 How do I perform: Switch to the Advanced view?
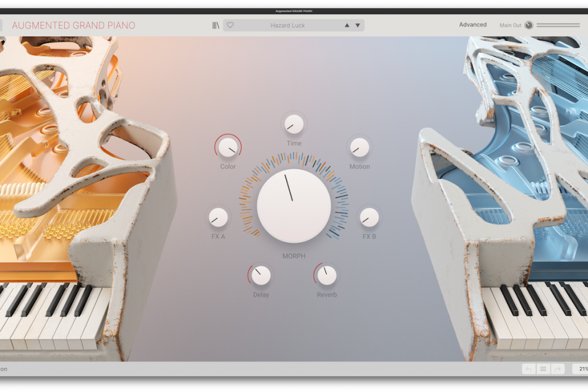click(x=473, y=24)
